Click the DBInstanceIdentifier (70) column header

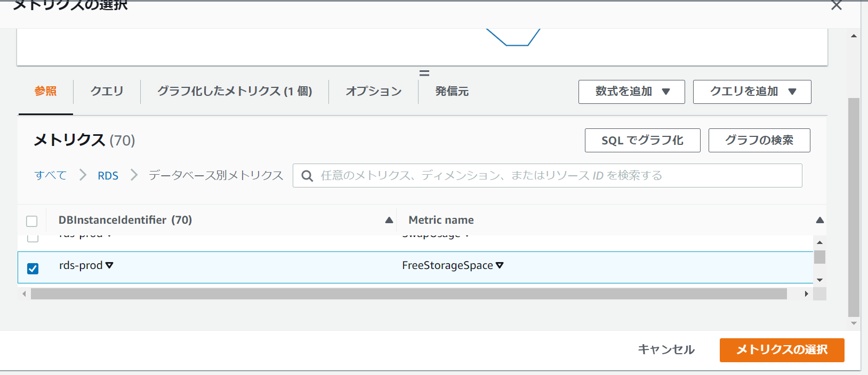pyautogui.click(x=125, y=220)
